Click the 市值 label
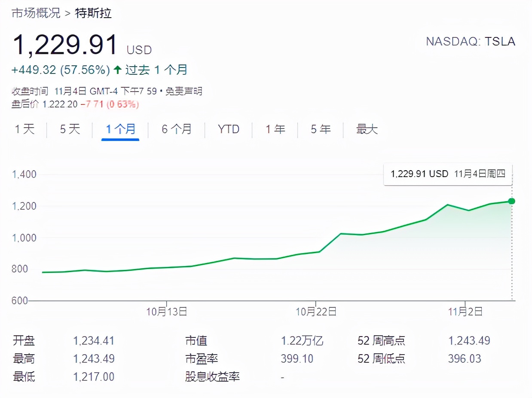Viewport: 532px width, 398px height. [x=196, y=341]
